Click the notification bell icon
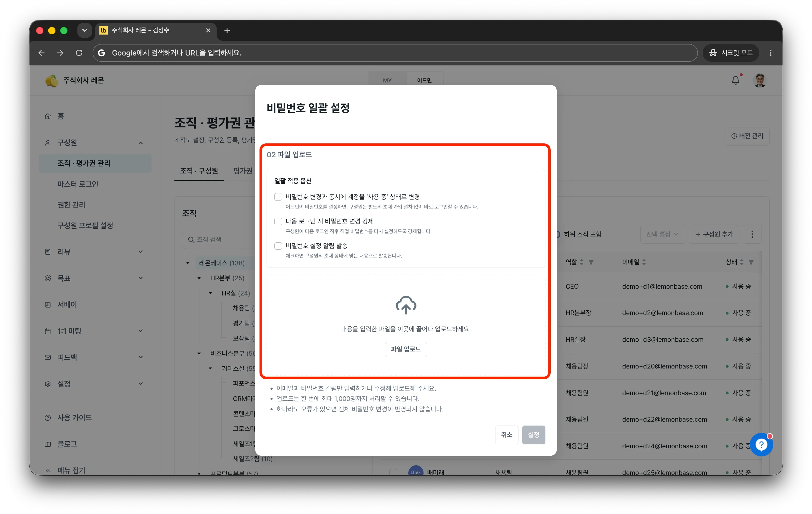812x514 pixels. (735, 80)
